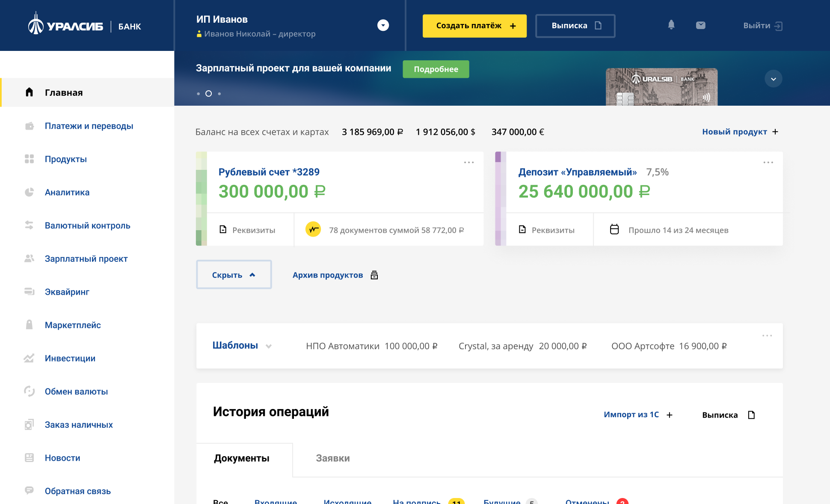The height and width of the screenshot is (504, 830).
Task: Select the НПО Автоматики template
Action: (x=371, y=346)
